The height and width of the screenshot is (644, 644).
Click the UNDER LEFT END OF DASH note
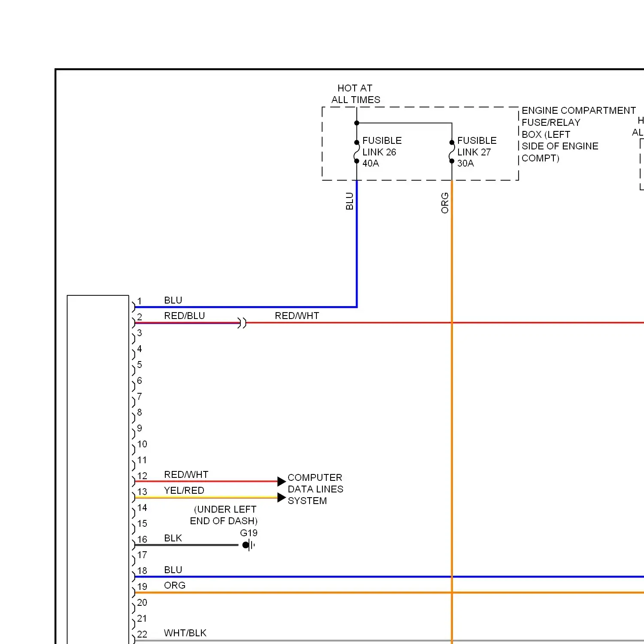(224, 515)
